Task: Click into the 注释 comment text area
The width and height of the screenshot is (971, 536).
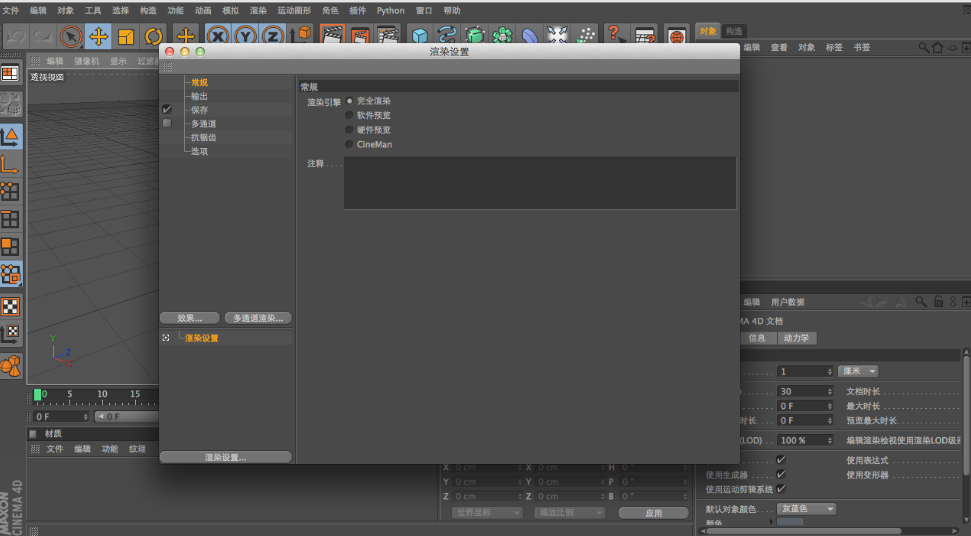Action: pyautogui.click(x=540, y=183)
